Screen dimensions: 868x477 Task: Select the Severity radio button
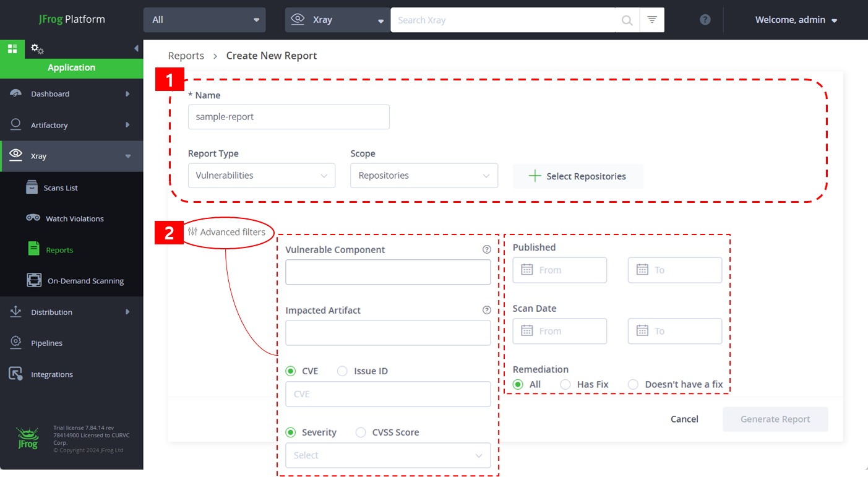[x=291, y=432]
